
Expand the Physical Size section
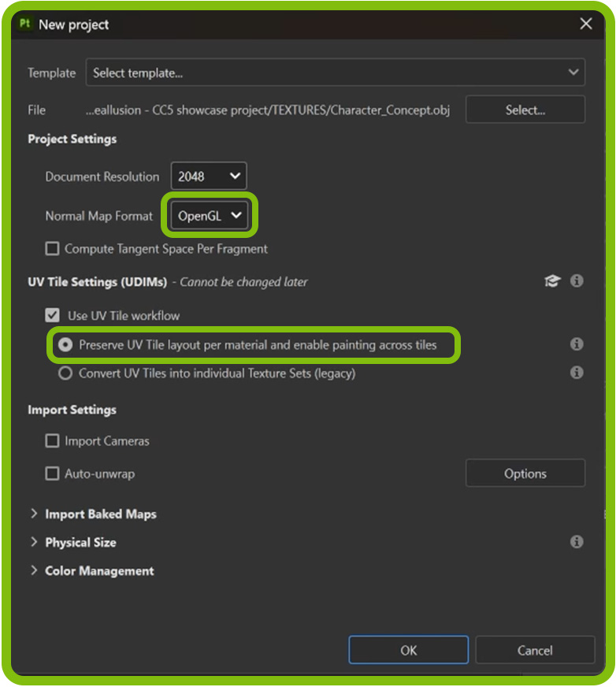click(x=34, y=542)
